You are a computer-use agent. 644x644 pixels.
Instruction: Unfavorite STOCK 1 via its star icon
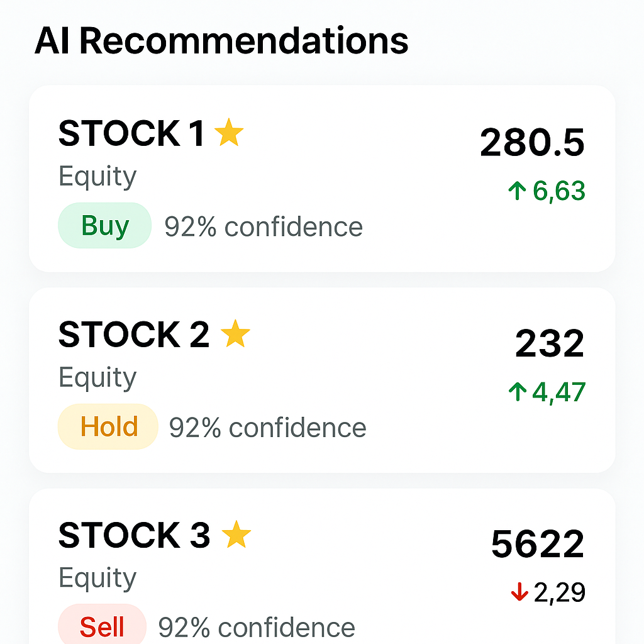tap(229, 133)
